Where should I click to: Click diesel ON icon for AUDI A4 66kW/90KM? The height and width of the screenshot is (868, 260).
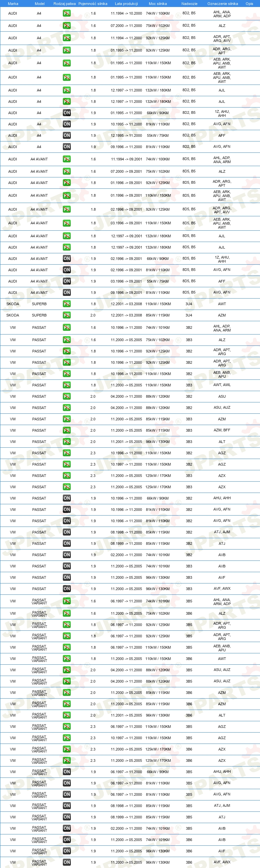pos(67,113)
